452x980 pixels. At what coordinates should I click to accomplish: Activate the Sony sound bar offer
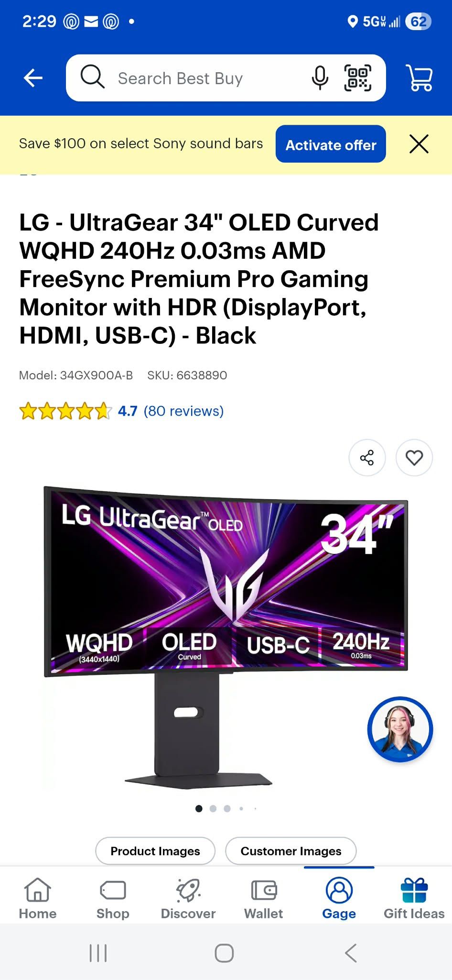(x=331, y=144)
